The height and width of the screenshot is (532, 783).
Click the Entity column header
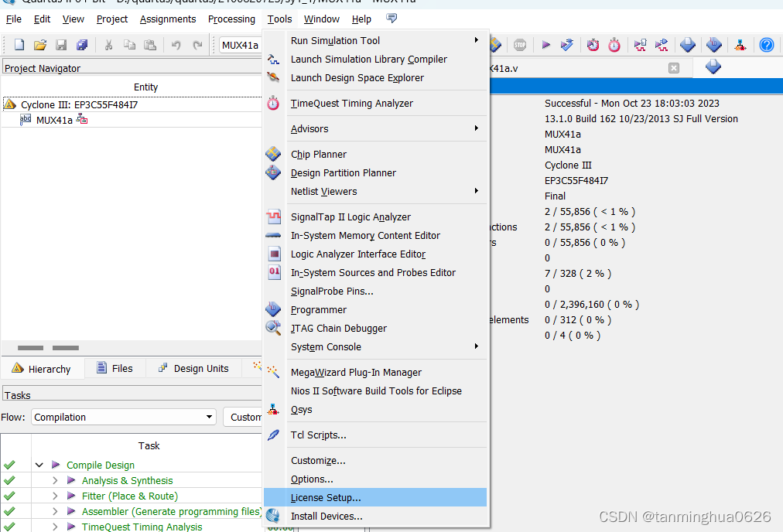145,87
